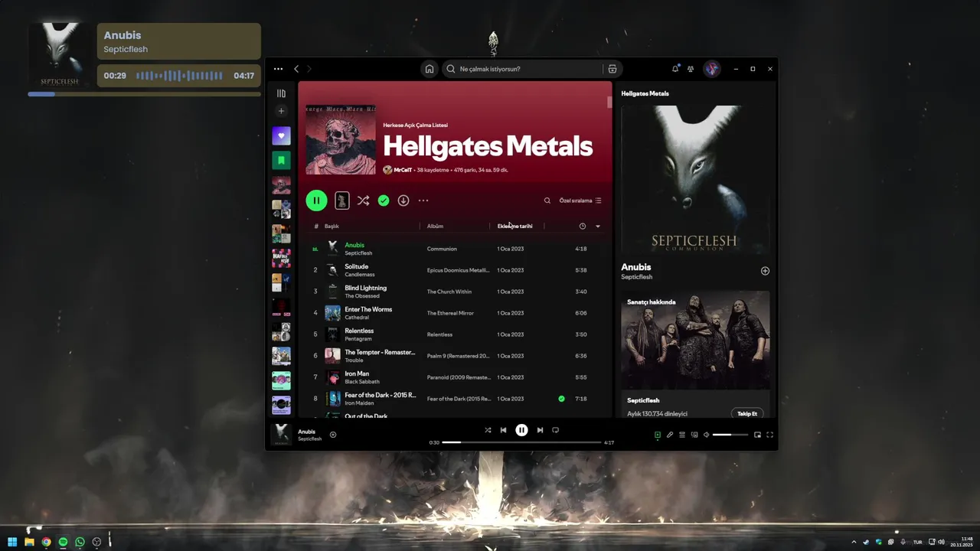Enter full screen mode icon
Image resolution: width=980 pixels, height=551 pixels.
770,435
